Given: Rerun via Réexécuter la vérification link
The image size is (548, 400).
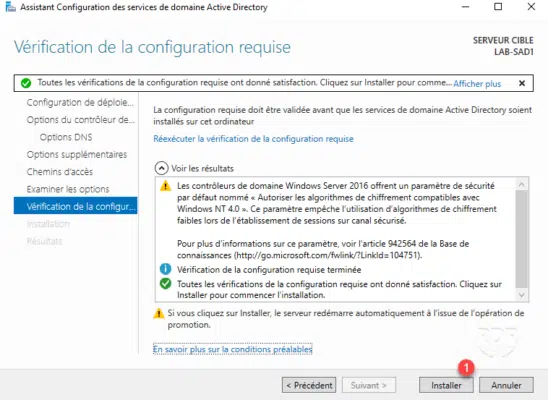Looking at the screenshot, I should 253,139.
